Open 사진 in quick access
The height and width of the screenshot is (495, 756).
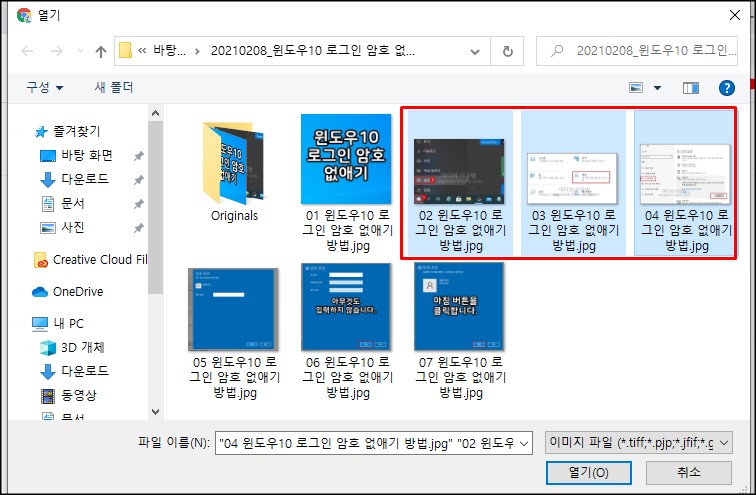pyautogui.click(x=63, y=227)
